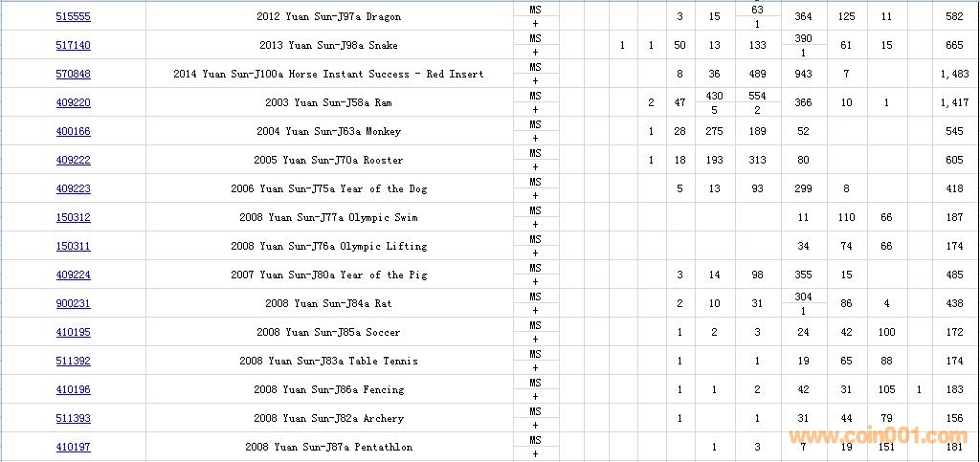Click the 900231 Rat coin link
Image resolution: width=980 pixels, height=462 pixels.
73,304
